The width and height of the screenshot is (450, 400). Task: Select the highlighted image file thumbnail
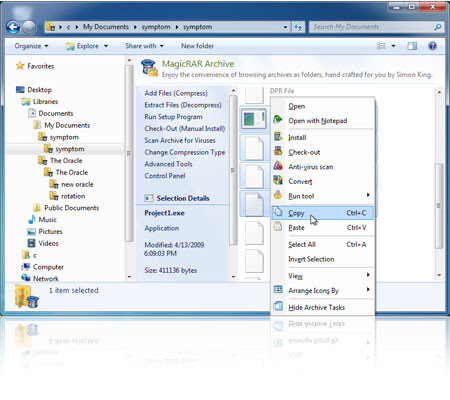click(x=254, y=119)
